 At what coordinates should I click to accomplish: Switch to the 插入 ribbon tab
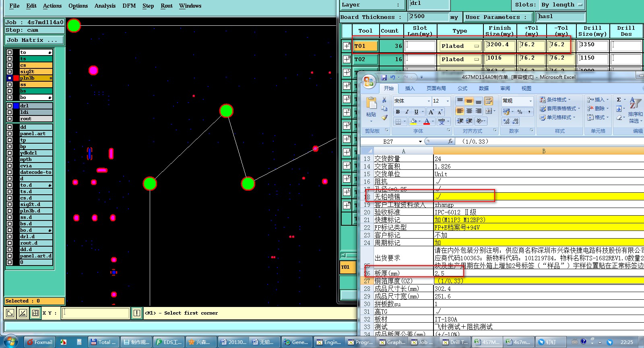click(410, 89)
